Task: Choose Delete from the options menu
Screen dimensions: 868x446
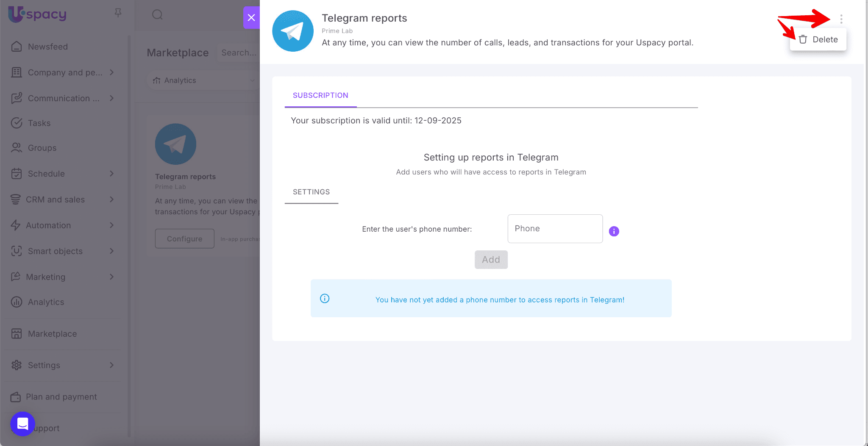Action: click(818, 39)
